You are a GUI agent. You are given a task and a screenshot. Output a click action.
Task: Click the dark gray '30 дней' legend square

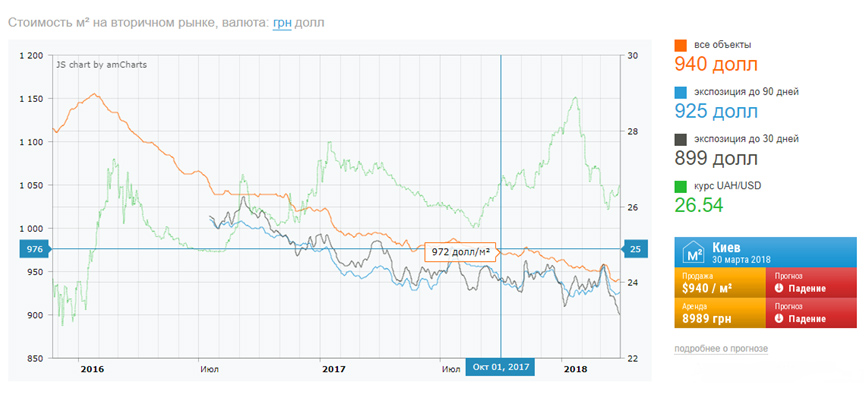(681, 139)
